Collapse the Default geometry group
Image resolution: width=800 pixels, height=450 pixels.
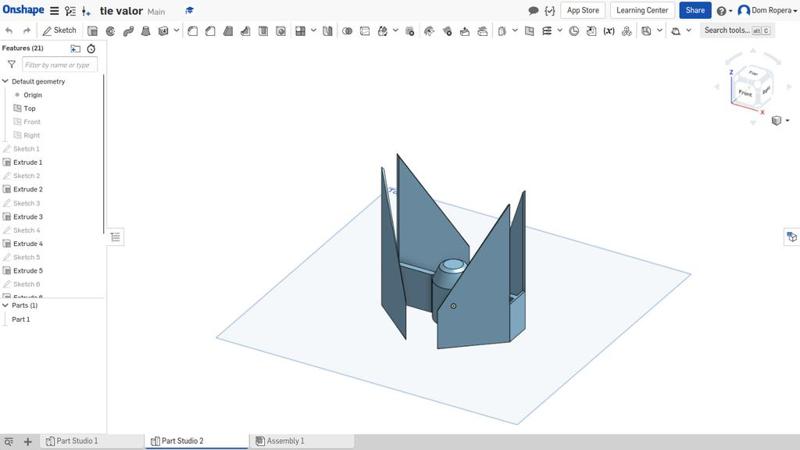pos(6,81)
